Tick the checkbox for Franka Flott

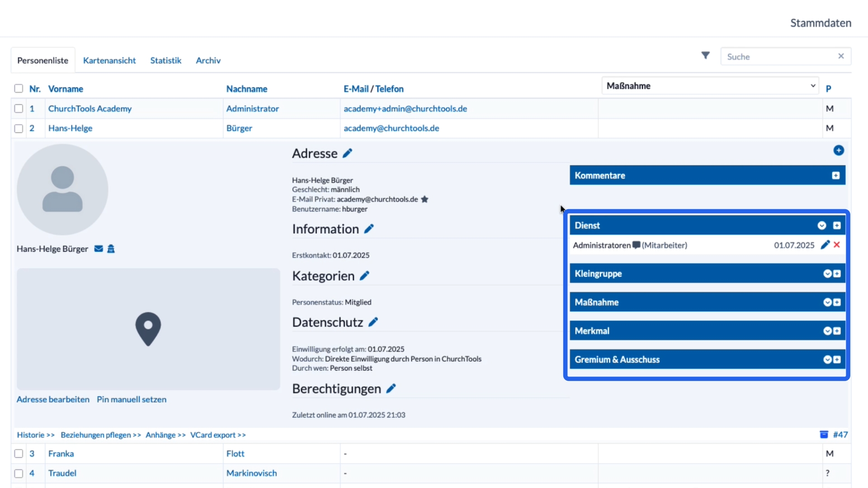click(x=19, y=454)
